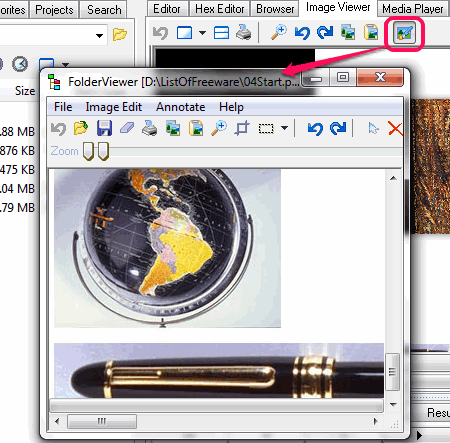Click the printer icon in FolderViewer toolbar
Viewport: 450px width, 443px height.
click(150, 128)
